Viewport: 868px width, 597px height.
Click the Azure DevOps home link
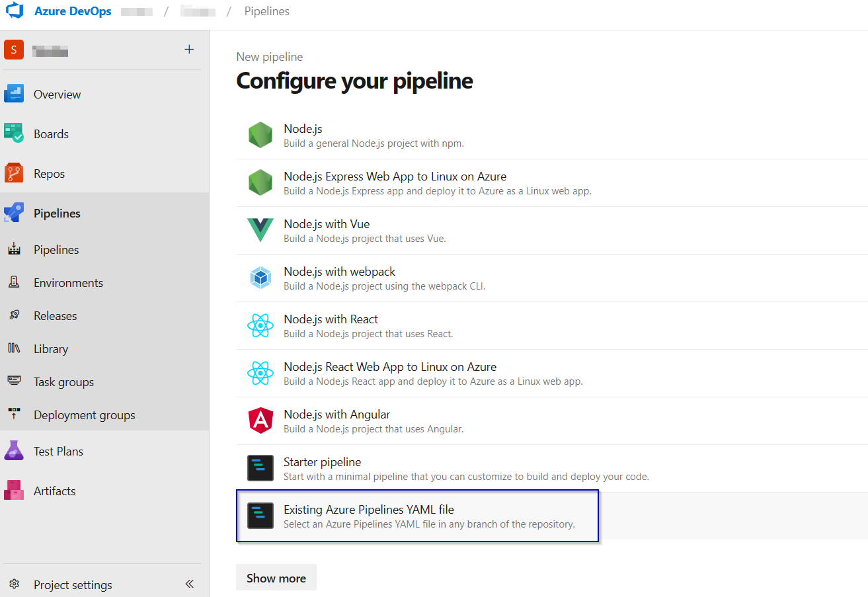(73, 11)
